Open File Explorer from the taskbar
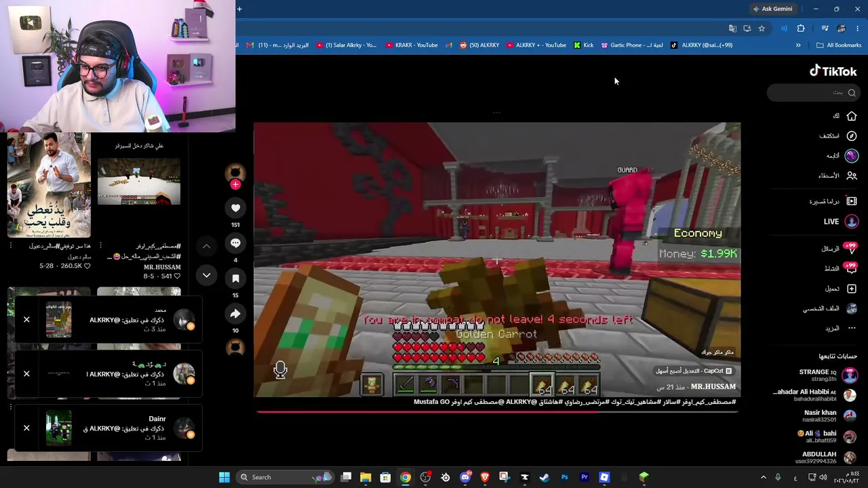Viewport: 868px width, 488px height. (x=366, y=477)
